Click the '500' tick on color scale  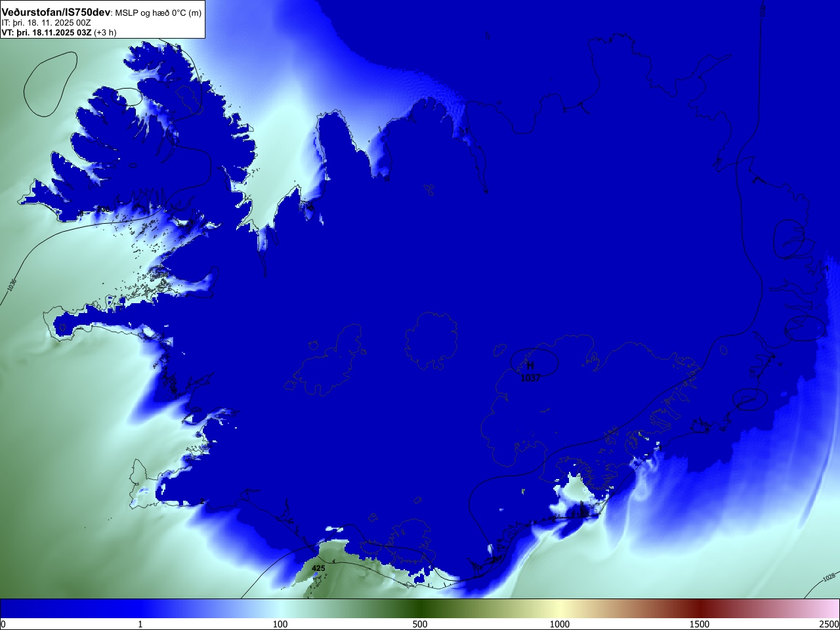point(420,624)
